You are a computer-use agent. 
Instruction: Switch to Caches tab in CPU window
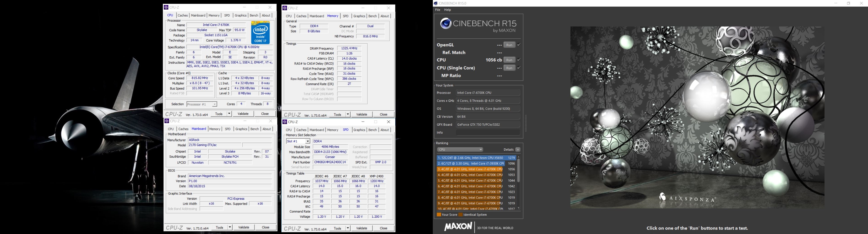click(183, 15)
